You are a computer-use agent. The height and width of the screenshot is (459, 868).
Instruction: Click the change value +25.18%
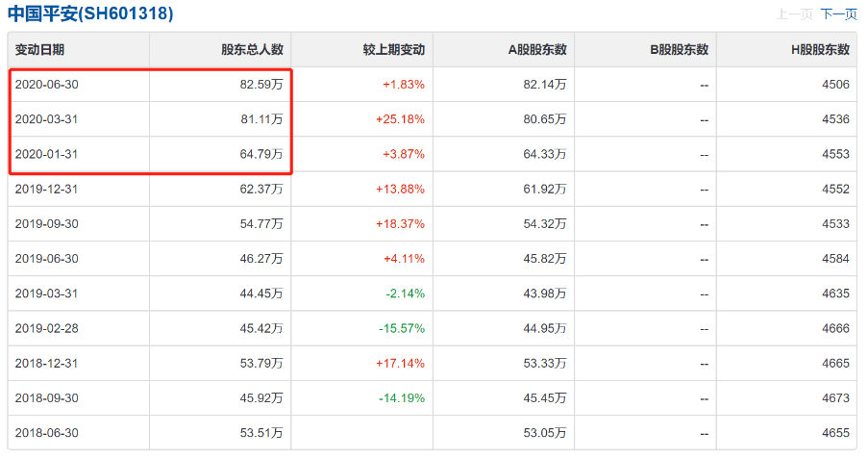400,119
